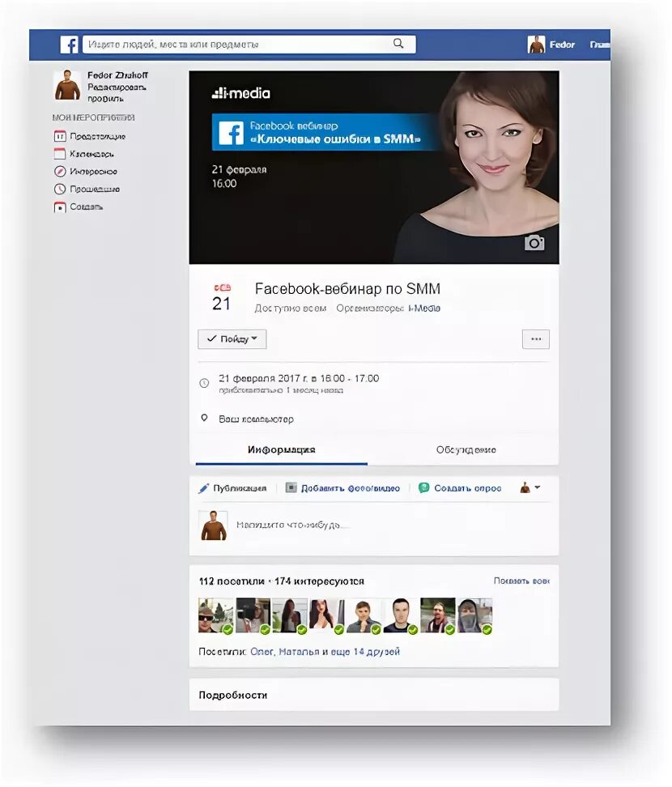Click 'еще 14 друзей' link
Screen dimensions: 672x787
pyautogui.click(x=365, y=652)
